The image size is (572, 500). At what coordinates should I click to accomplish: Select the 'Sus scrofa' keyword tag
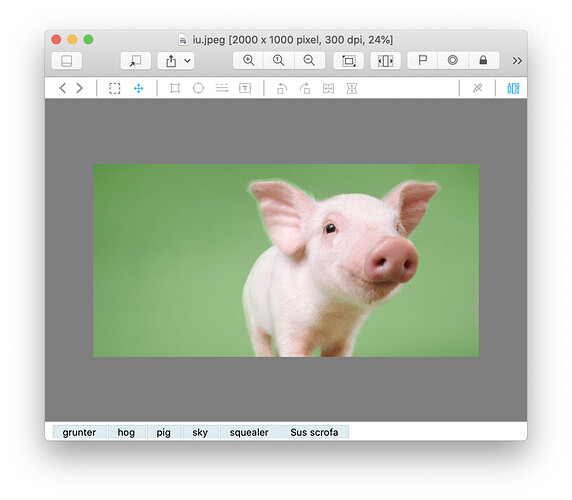pyautogui.click(x=314, y=432)
